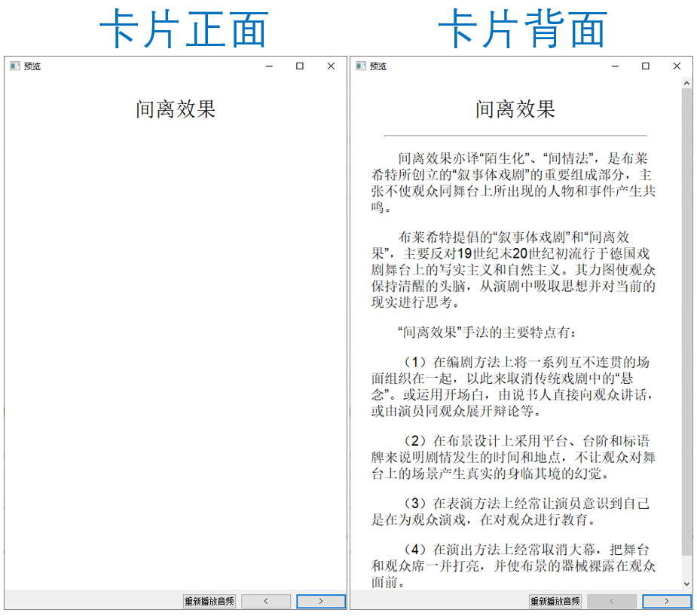Click the scroll-up arrow in right preview
697x616 pixels.
tap(686, 83)
